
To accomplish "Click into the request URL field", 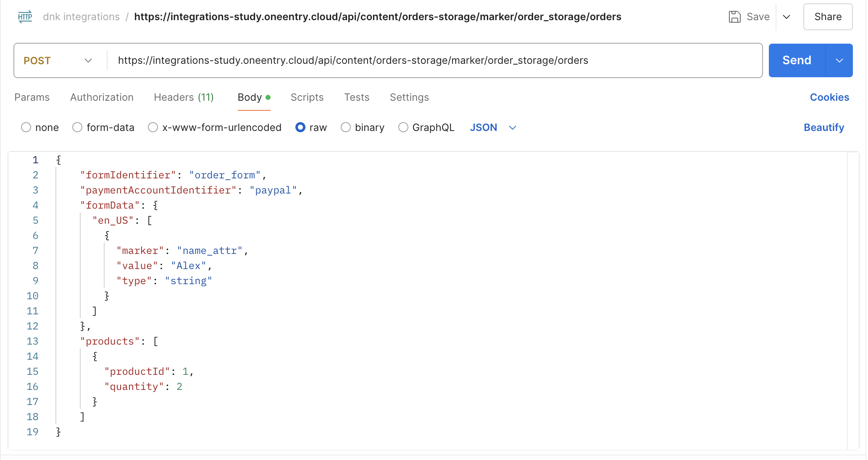I will pos(433,60).
